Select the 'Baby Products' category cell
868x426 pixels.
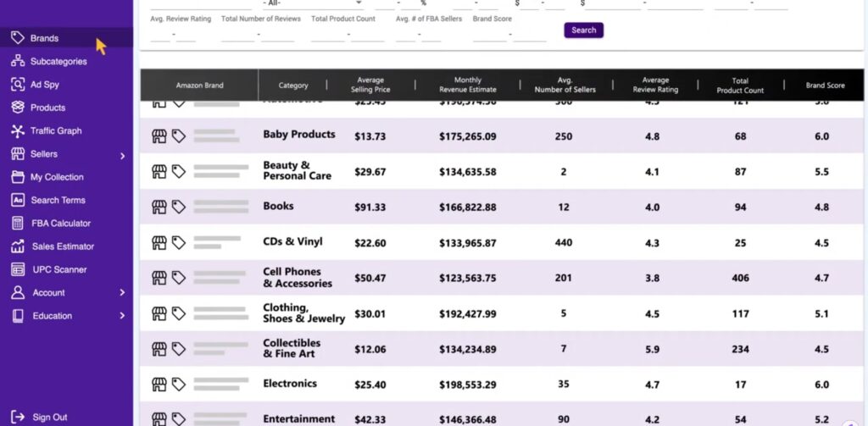(x=299, y=135)
